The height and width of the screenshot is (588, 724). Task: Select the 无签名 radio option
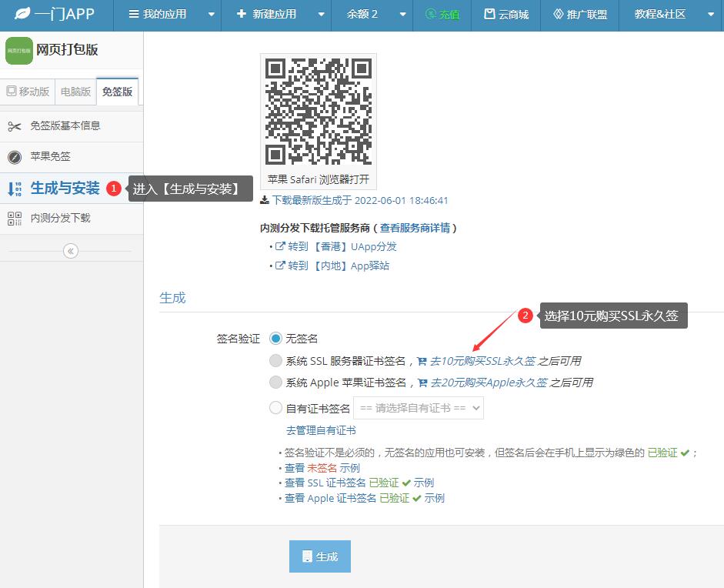(x=275, y=339)
